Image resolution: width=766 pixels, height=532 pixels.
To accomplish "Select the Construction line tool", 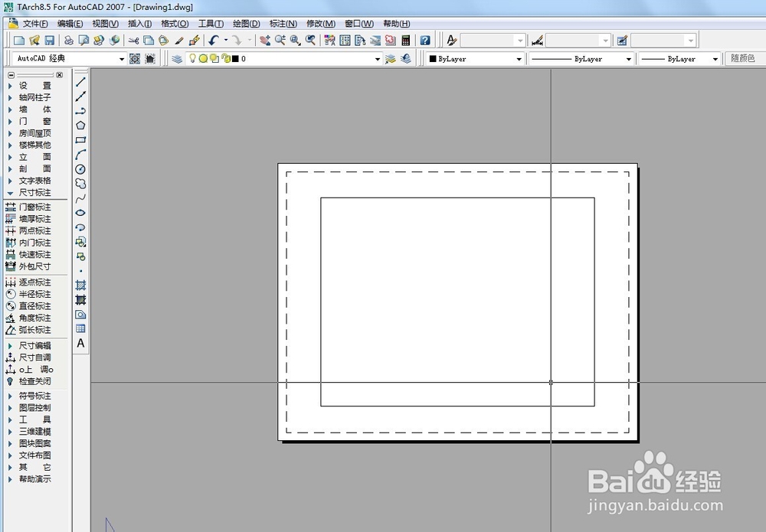I will click(x=80, y=96).
